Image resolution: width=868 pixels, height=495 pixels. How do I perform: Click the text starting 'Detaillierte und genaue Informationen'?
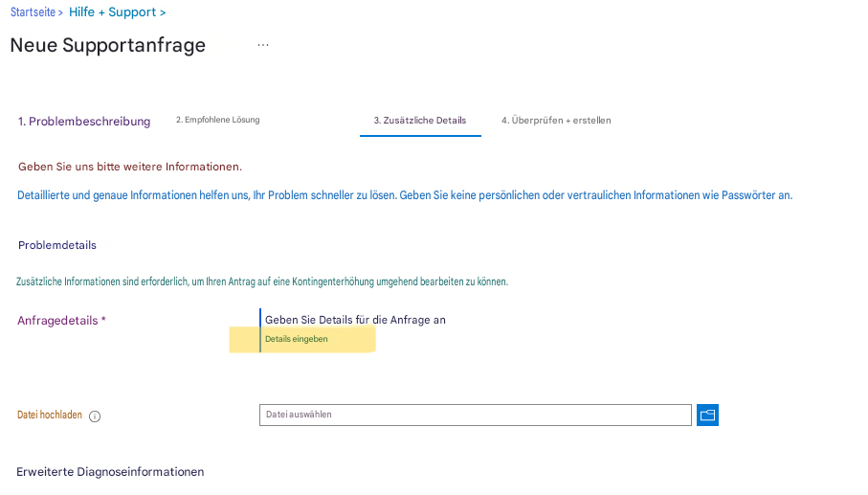[x=405, y=195]
